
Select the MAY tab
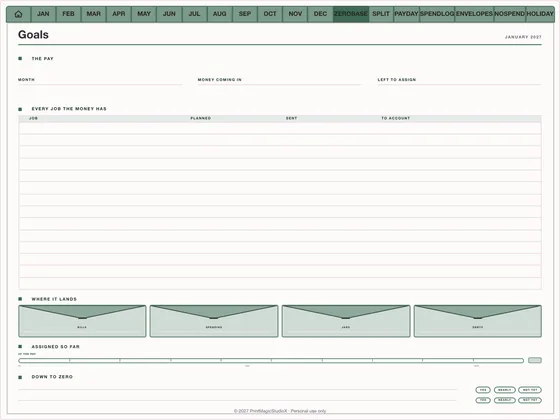144,14
